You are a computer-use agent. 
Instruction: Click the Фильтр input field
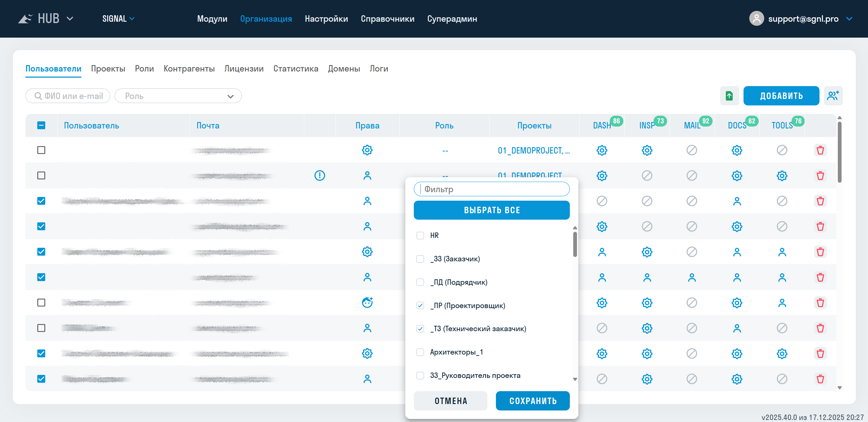pyautogui.click(x=491, y=189)
